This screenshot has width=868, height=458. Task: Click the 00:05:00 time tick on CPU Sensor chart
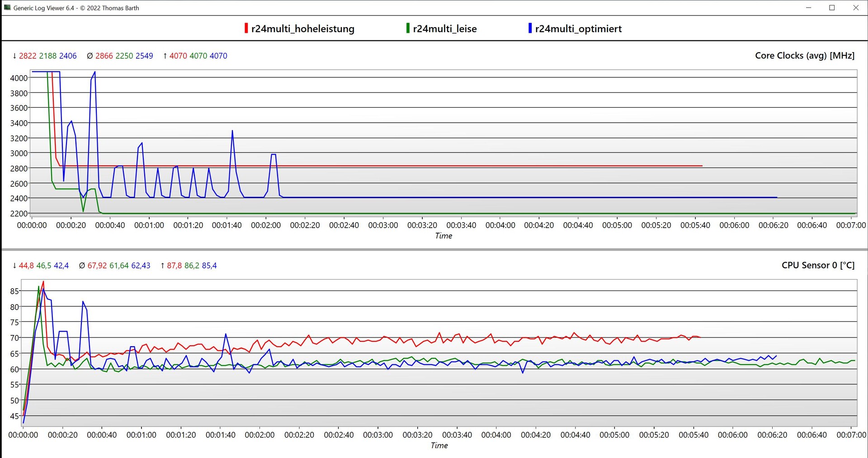(614, 435)
